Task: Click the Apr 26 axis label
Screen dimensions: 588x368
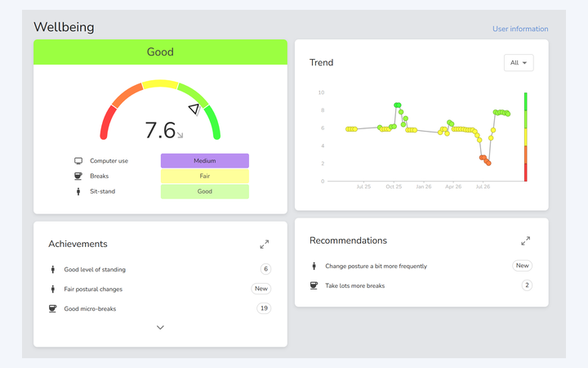Action: [453, 186]
